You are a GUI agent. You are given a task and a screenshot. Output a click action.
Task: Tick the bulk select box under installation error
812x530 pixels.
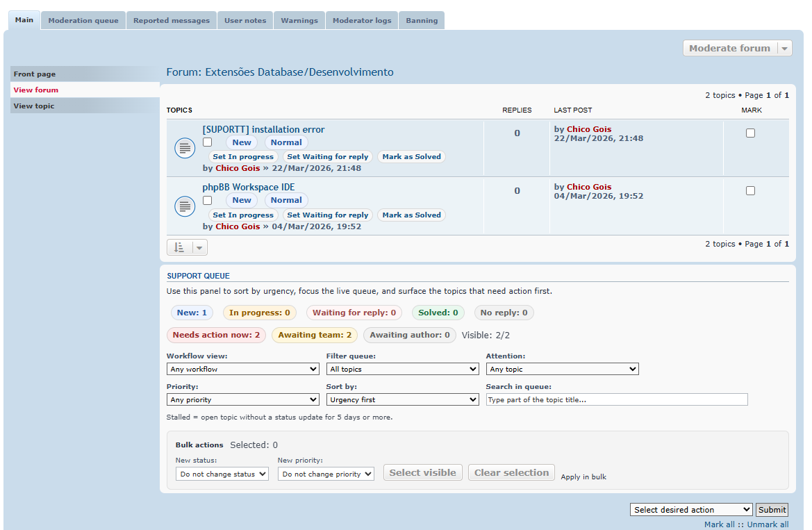pyautogui.click(x=207, y=142)
